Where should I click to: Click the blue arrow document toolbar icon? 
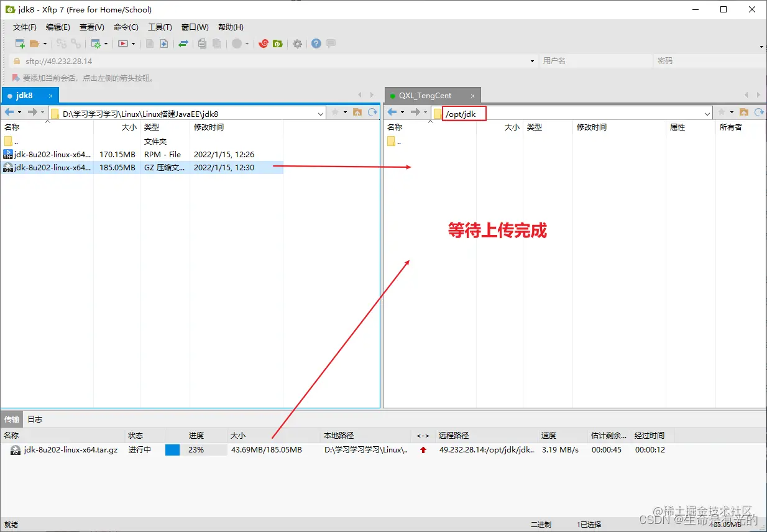[164, 44]
